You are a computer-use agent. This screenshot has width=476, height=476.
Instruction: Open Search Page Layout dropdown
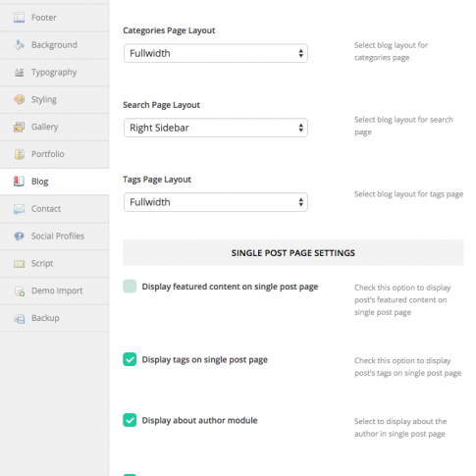click(x=216, y=128)
